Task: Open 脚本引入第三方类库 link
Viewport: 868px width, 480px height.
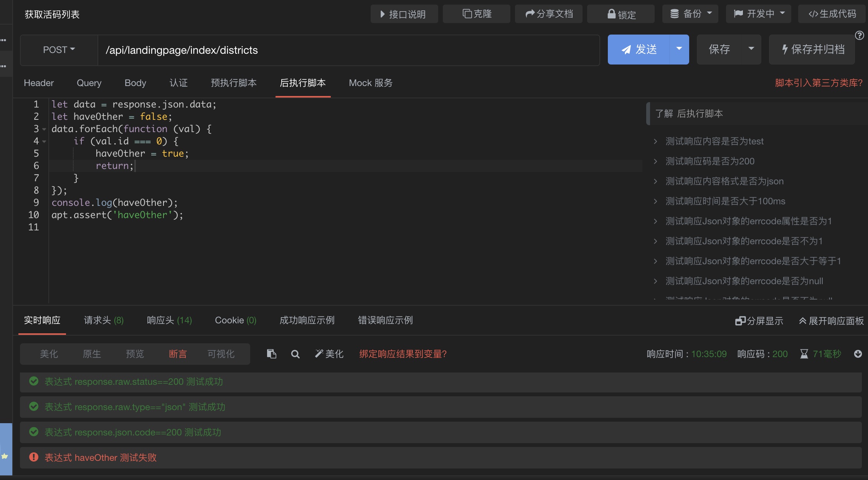Action: tap(818, 83)
